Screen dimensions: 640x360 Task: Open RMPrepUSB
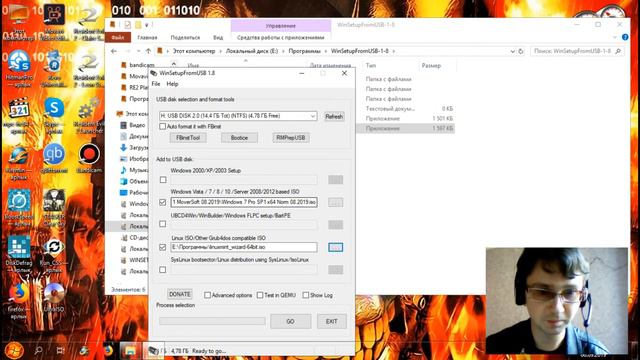click(291, 138)
